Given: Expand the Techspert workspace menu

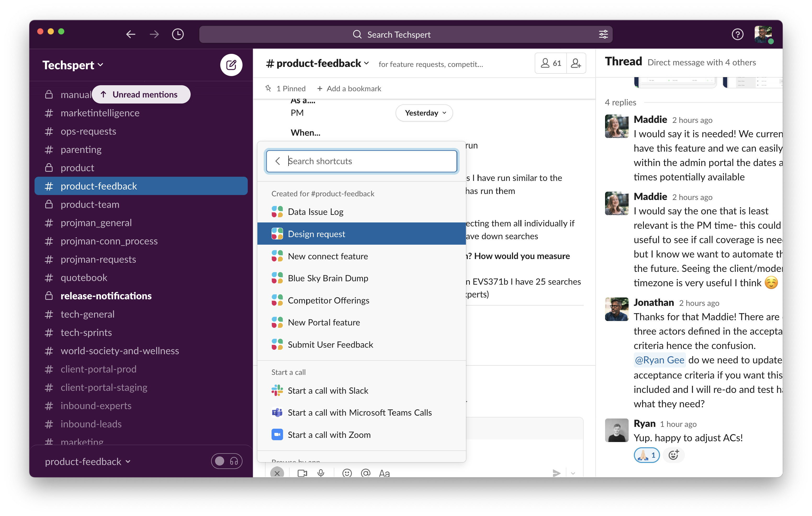Looking at the screenshot, I should pos(72,65).
